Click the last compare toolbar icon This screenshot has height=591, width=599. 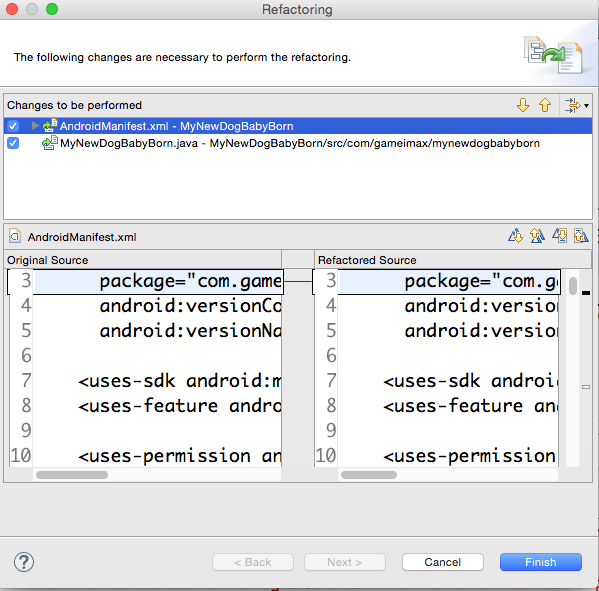click(x=581, y=236)
